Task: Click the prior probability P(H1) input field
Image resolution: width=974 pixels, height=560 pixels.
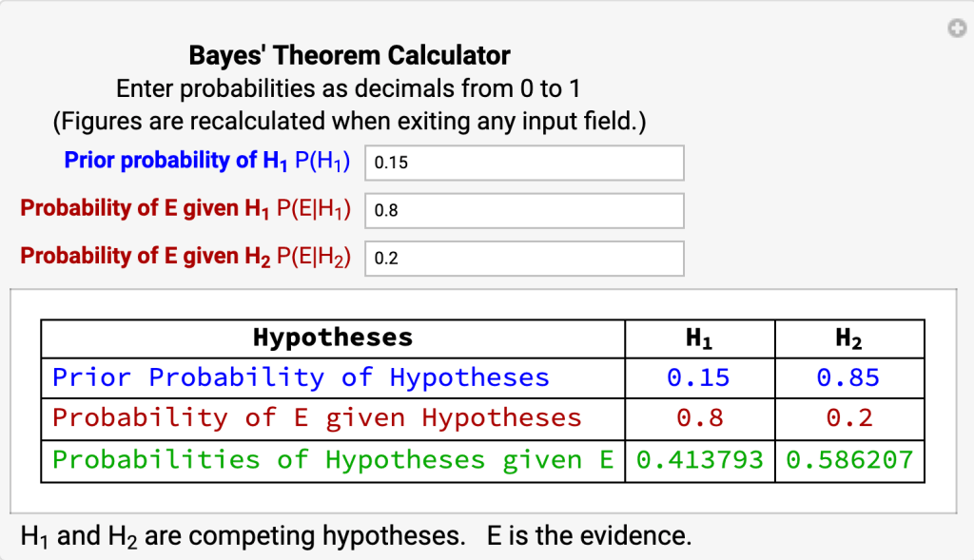Action: pyautogui.click(x=524, y=163)
